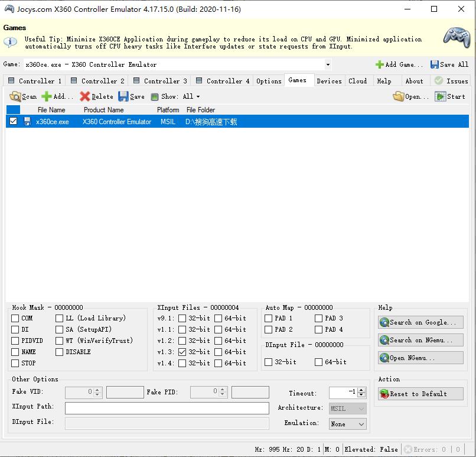Select the X360 Controller Emulator product cell
This screenshot has height=457, width=476.
coord(117,122)
